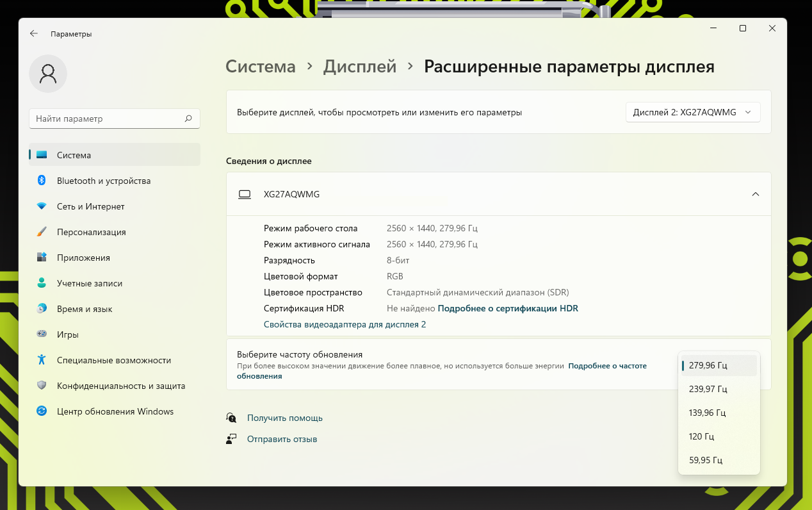Open Центр обновления Windows
This screenshot has height=510, width=812.
pos(115,411)
